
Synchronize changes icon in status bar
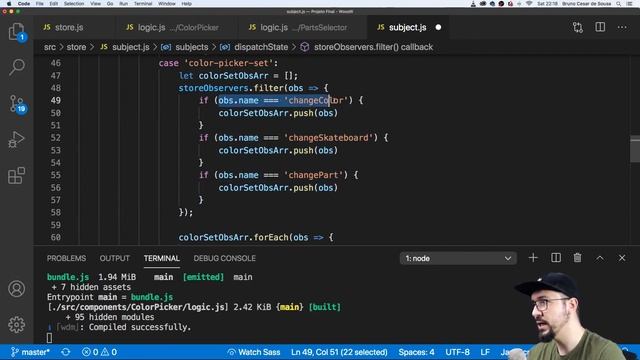(x=65, y=352)
